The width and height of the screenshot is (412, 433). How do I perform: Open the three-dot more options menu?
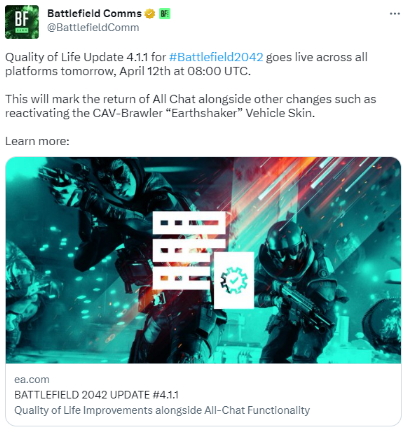coord(395,14)
